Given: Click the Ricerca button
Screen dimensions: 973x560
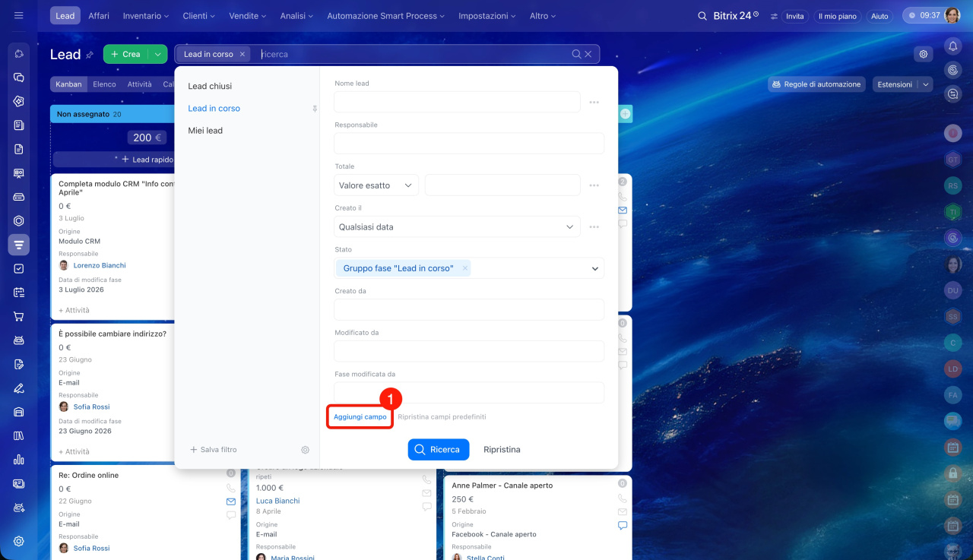Looking at the screenshot, I should click(x=439, y=450).
